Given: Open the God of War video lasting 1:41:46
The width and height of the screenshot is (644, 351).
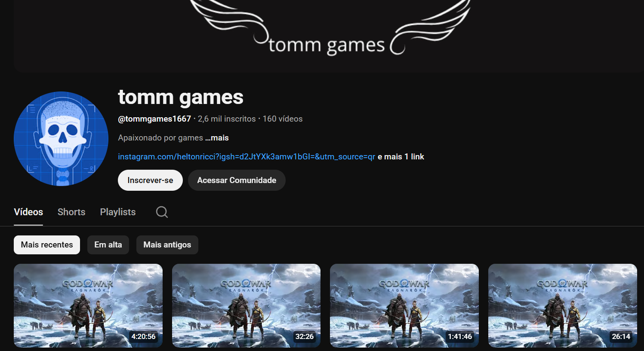Looking at the screenshot, I should pyautogui.click(x=404, y=306).
